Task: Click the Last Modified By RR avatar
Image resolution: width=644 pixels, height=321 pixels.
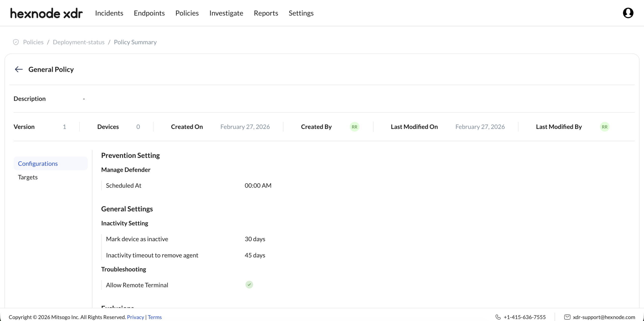Action: (605, 127)
